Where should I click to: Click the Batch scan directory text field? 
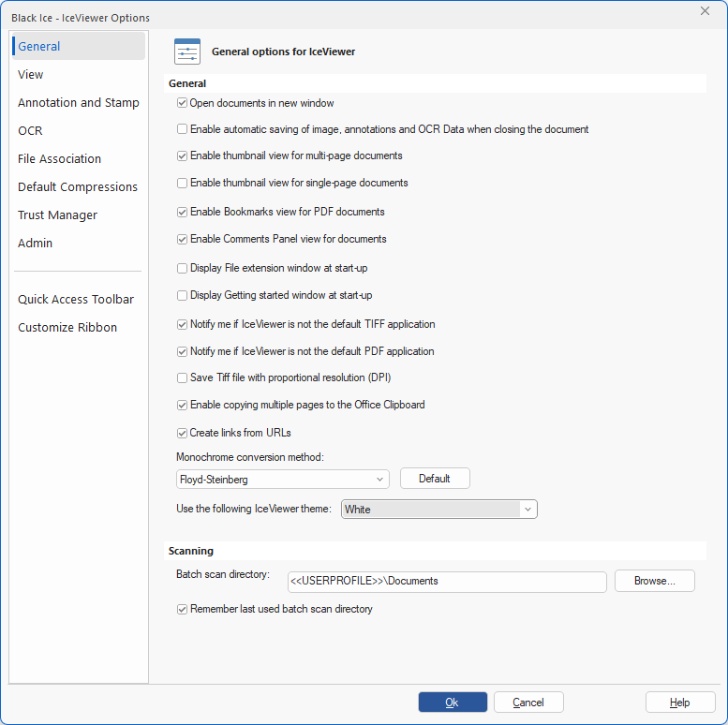coord(447,581)
